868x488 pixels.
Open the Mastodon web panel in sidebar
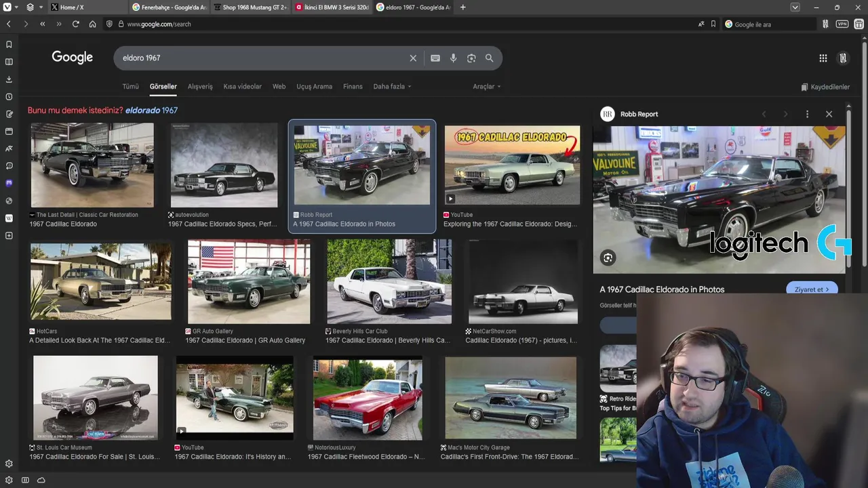coord(9,183)
